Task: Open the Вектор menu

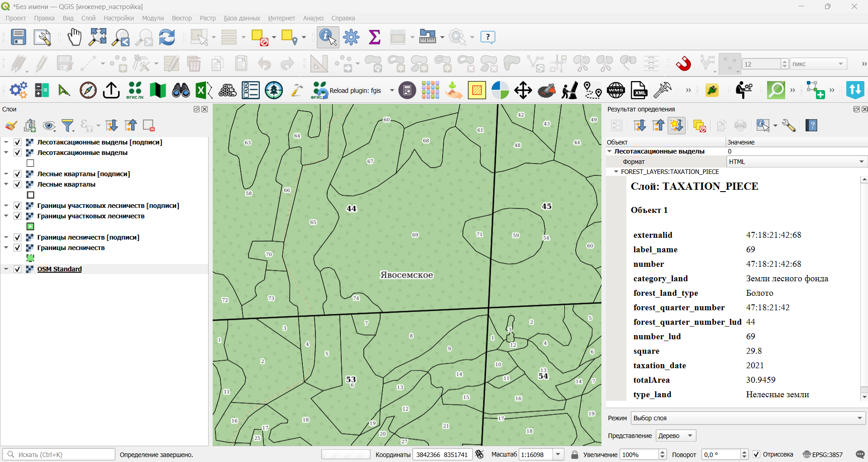Action: tap(181, 18)
